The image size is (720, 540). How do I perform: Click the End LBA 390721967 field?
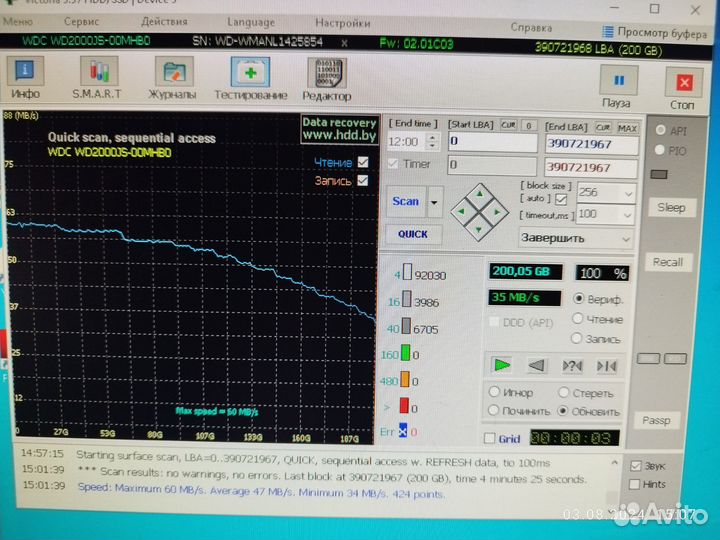[591, 145]
